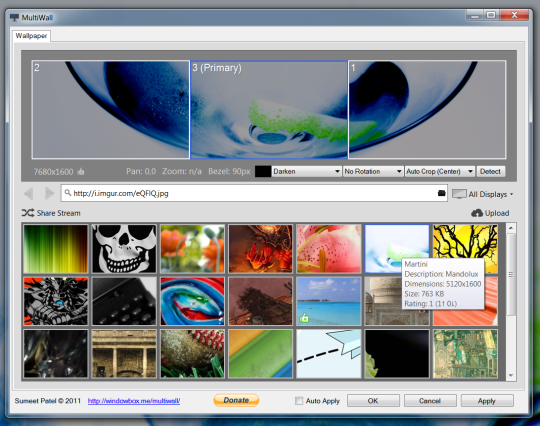540x426 pixels.
Task: Click the Detect button
Action: pyautogui.click(x=490, y=171)
